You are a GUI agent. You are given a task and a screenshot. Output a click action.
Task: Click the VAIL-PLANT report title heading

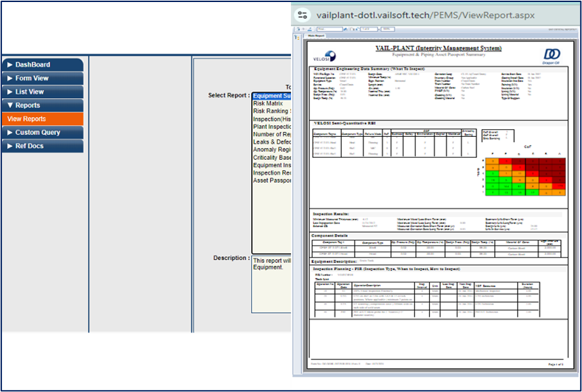pos(439,48)
